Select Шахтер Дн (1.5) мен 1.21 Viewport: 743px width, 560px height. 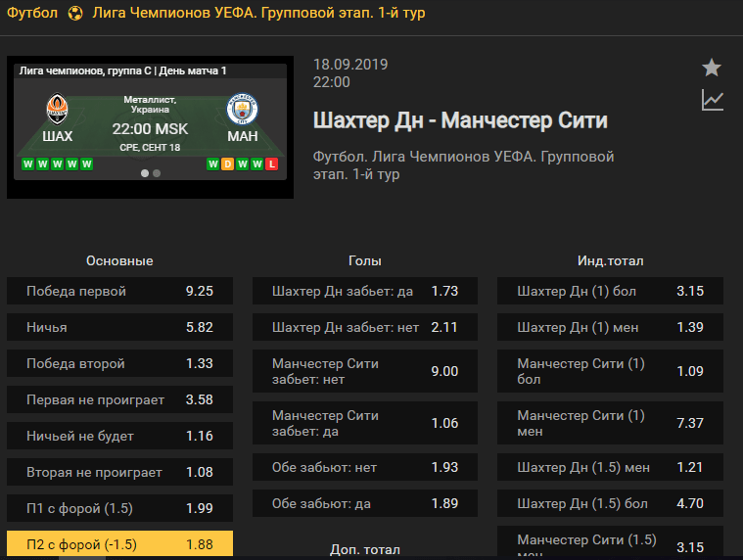[610, 467]
